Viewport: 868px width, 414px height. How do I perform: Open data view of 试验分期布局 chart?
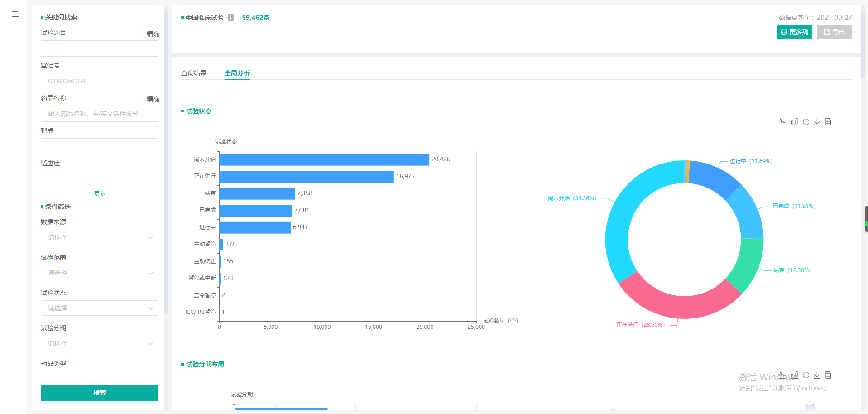coord(828,375)
